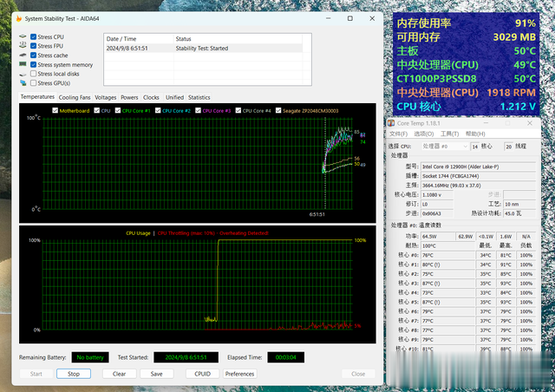Viewport: 555px width, 392px height.
Task: Open the 文件(F) menu in Core Temp
Action: (398, 134)
